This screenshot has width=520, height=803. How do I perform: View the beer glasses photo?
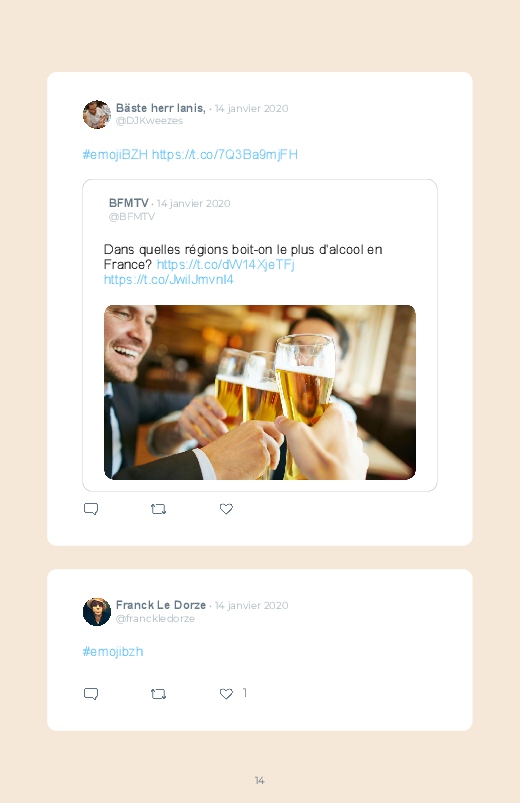[x=260, y=392]
